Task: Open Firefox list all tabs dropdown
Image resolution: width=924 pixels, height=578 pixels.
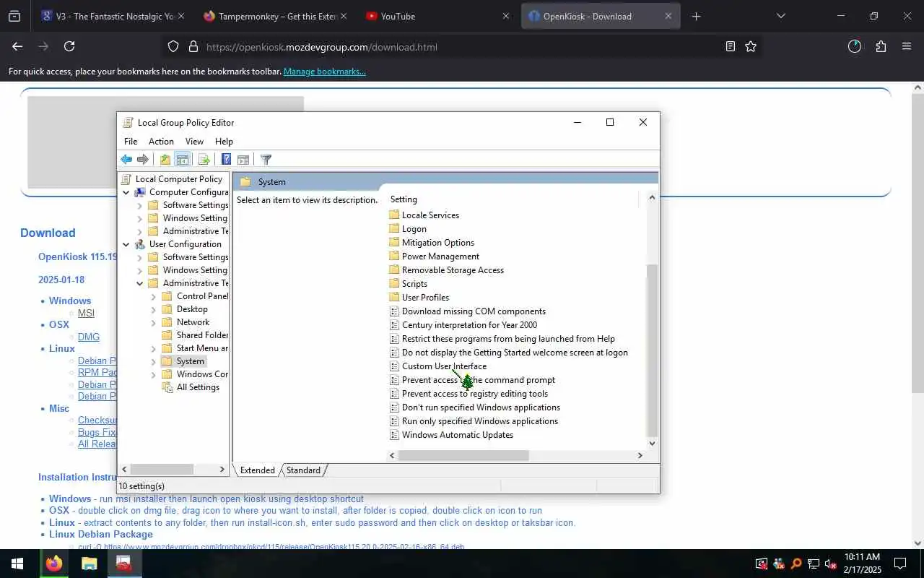Action: (x=780, y=16)
